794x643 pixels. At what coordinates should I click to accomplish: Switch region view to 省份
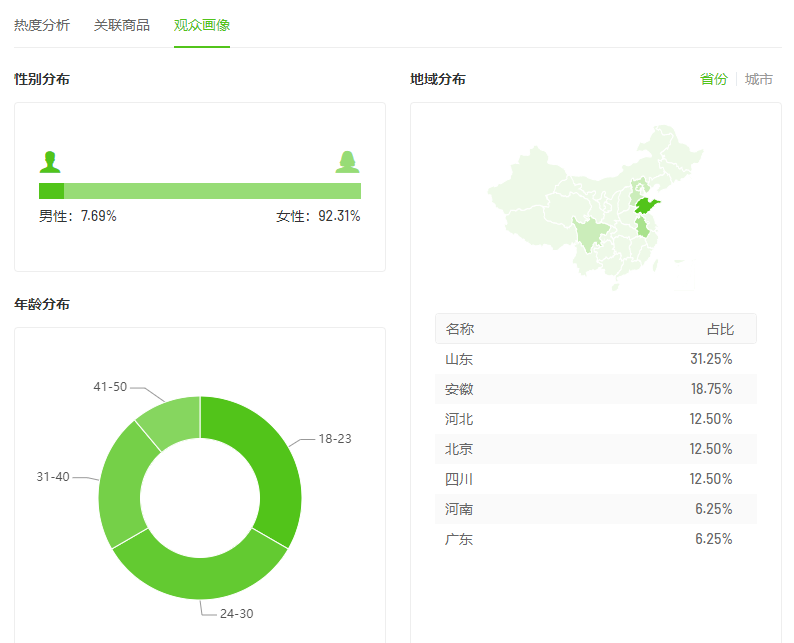[x=713, y=79]
